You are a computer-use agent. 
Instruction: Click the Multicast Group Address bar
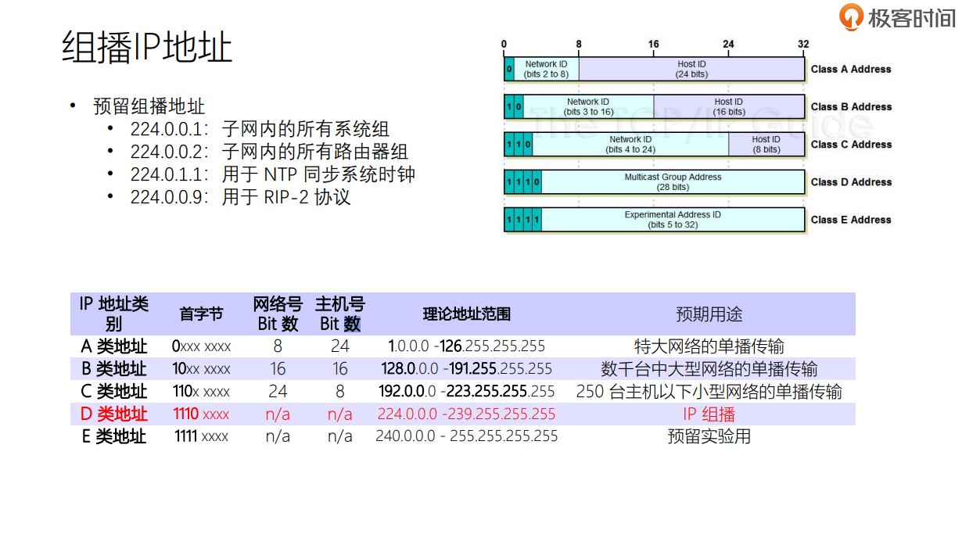pos(672,182)
